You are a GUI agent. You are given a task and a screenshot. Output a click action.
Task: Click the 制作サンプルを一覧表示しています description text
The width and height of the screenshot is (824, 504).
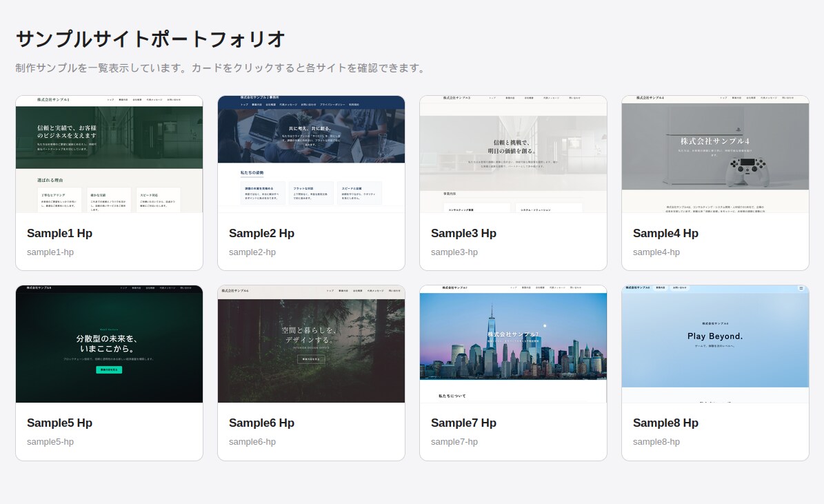221,68
